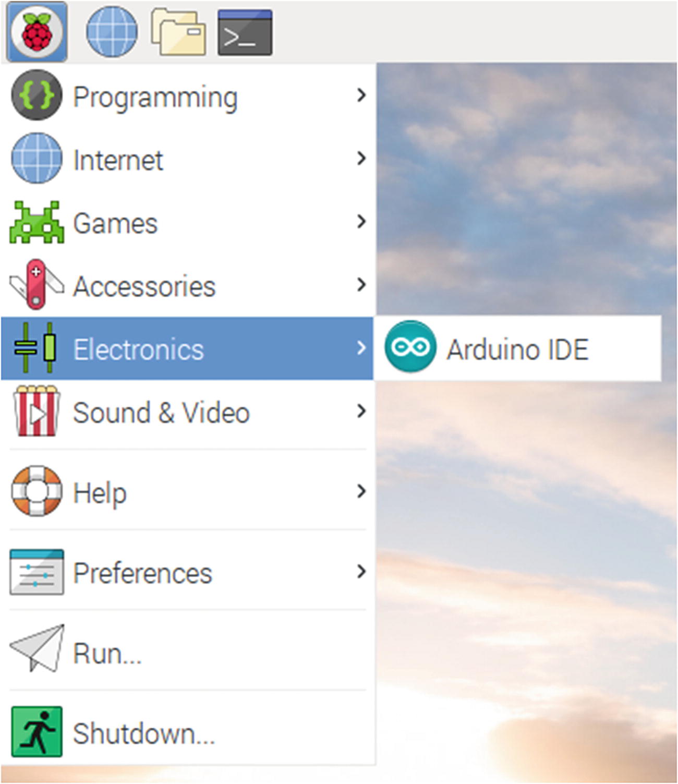The image size is (678, 784).
Task: Launch the Terminal icon in the taskbar
Action: coord(245,32)
